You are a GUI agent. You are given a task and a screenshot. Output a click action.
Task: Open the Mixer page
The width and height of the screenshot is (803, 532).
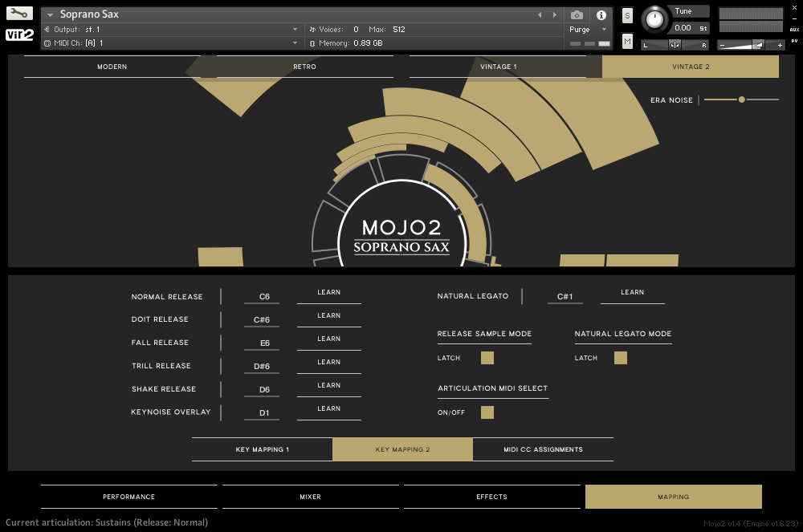[x=310, y=497]
